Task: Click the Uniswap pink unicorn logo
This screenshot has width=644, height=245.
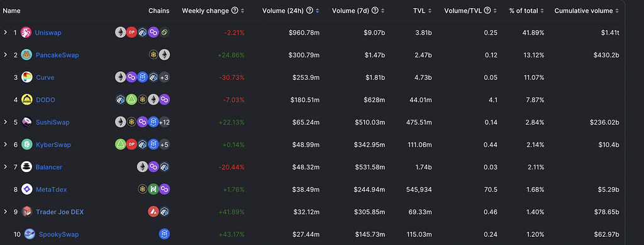Action: [26, 33]
